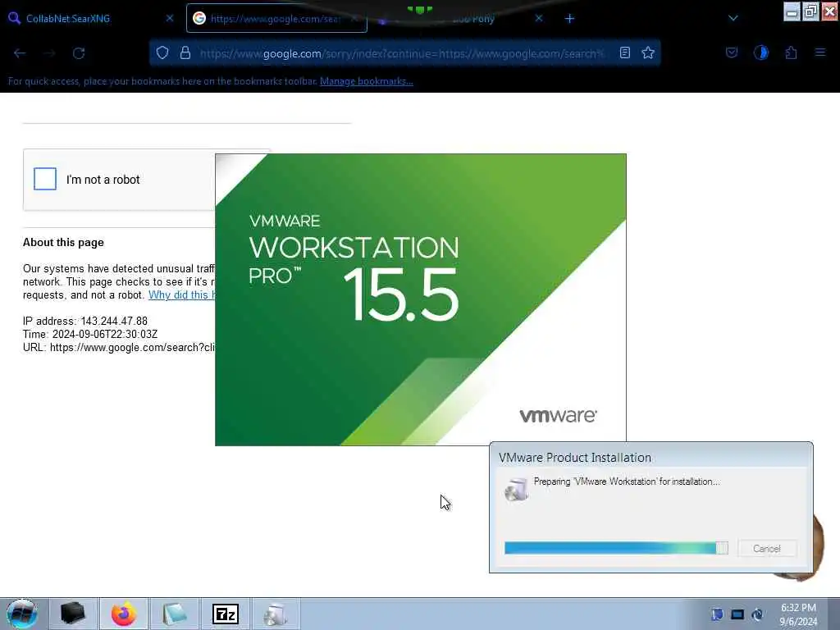Go back to previous page
Image resolution: width=840 pixels, height=630 pixels.
(x=20, y=53)
